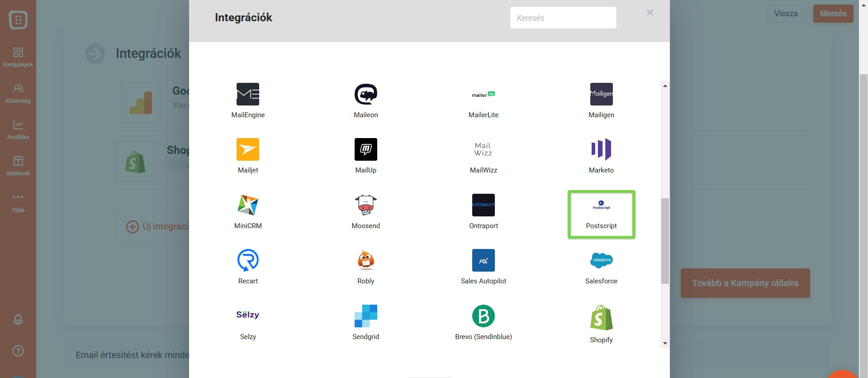The width and height of the screenshot is (868, 378).
Task: Open the Mailjet integration icon
Action: (x=248, y=149)
